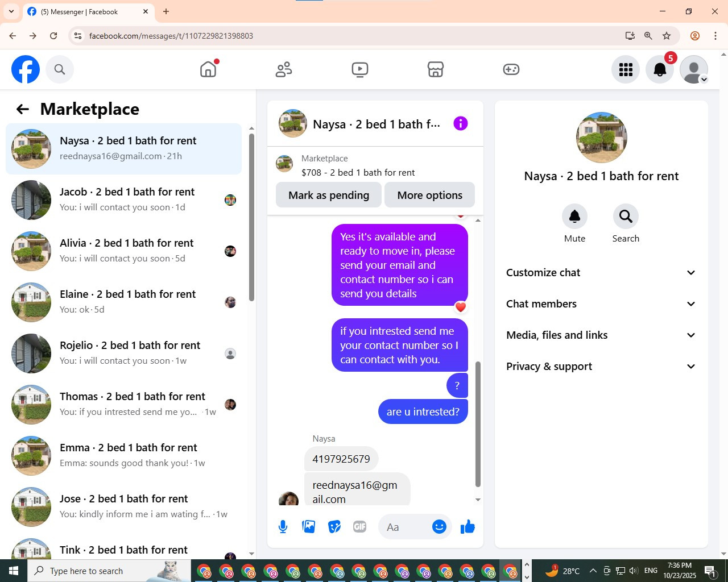
Task: Attach a photo file icon
Action: [309, 527]
